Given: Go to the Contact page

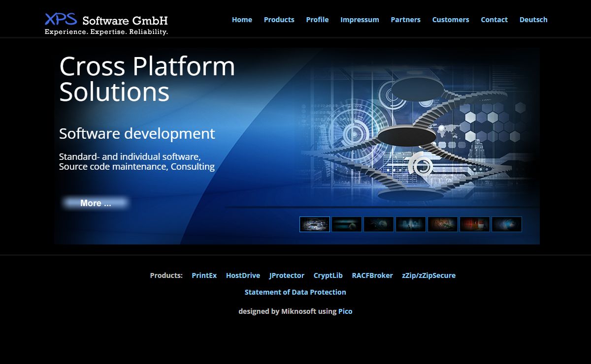Looking at the screenshot, I should click(494, 20).
